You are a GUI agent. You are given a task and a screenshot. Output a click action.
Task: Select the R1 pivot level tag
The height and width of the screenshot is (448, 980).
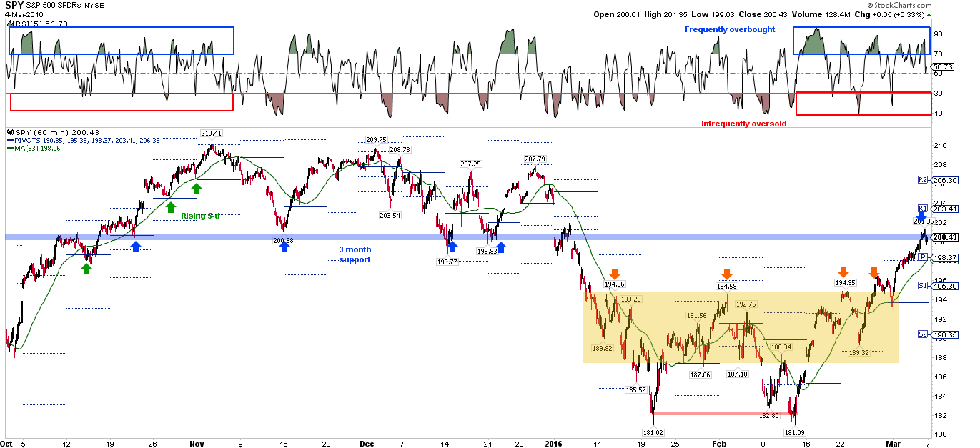[x=922, y=209]
